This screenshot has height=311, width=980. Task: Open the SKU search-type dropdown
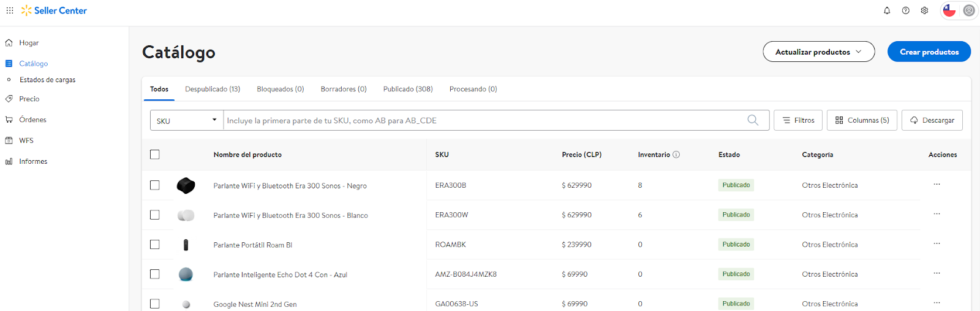(187, 120)
